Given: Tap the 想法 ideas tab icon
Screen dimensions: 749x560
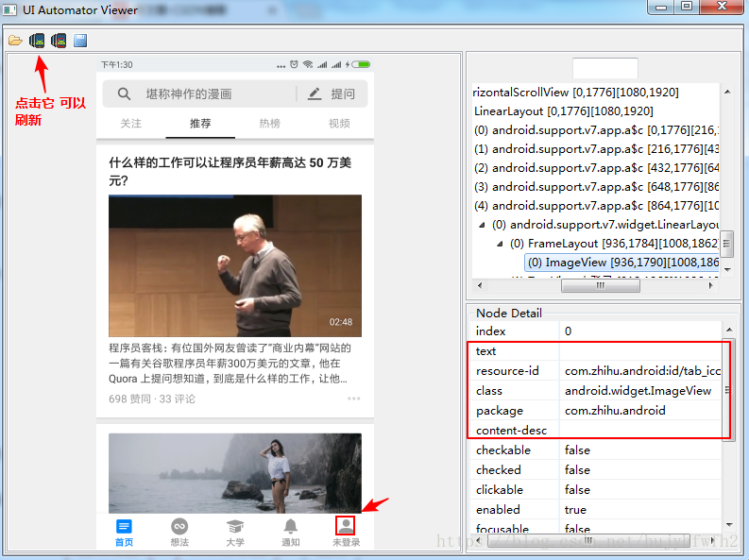Looking at the screenshot, I should (179, 527).
